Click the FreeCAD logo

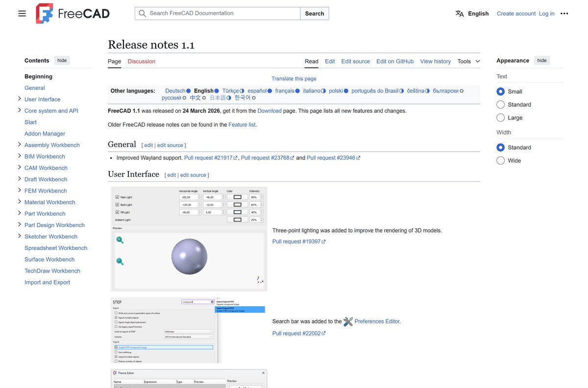(73, 14)
